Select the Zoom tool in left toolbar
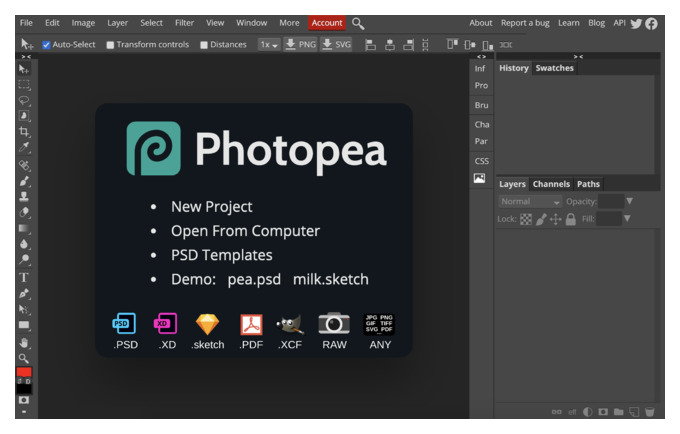 tap(24, 359)
